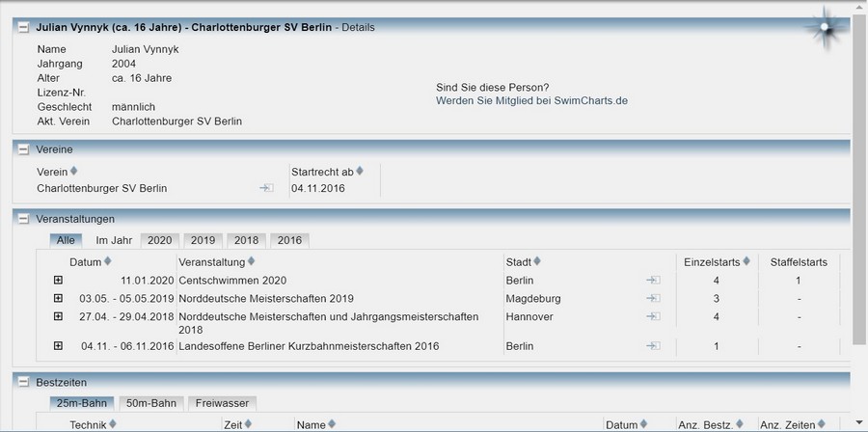Collapse the Bestzeiten section

(24, 382)
